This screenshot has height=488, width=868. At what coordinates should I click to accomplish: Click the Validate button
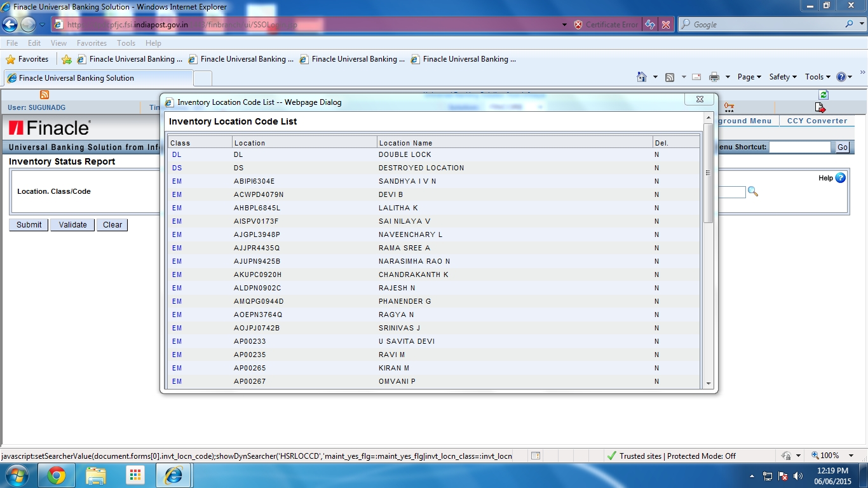[x=72, y=224]
